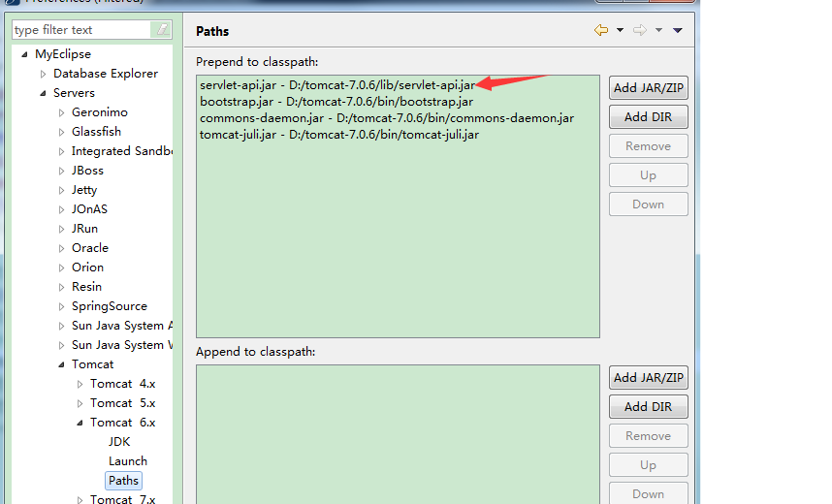The image size is (832, 504).
Task: Select tomcat-juli.jar classpath entry
Action: 339,134
